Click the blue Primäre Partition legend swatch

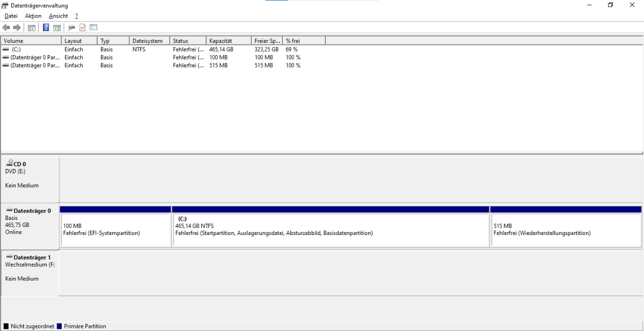(60, 326)
